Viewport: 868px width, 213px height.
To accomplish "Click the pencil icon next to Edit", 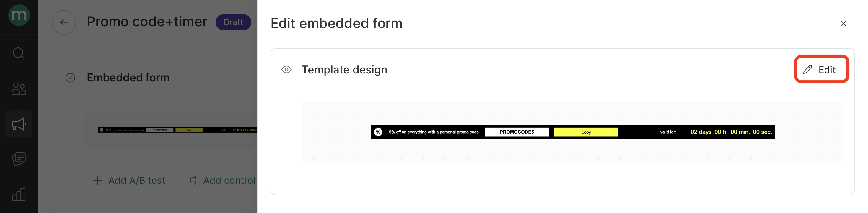I will (807, 70).
